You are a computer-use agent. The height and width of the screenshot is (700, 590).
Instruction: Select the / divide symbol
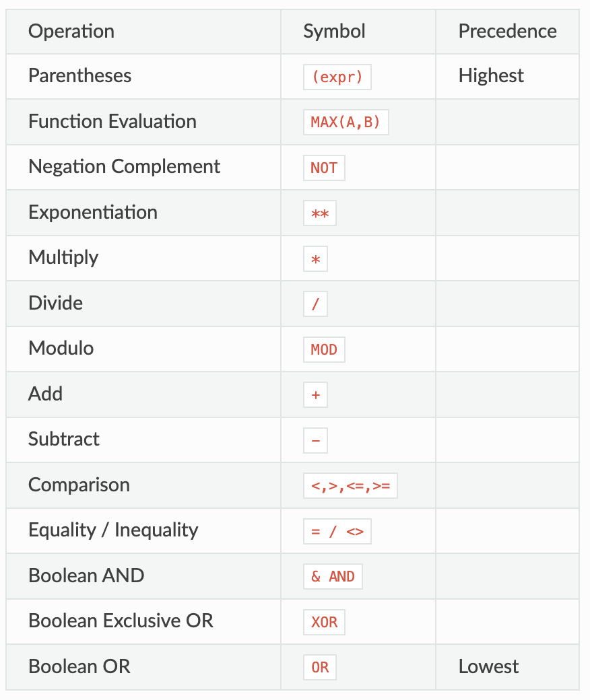click(x=315, y=304)
